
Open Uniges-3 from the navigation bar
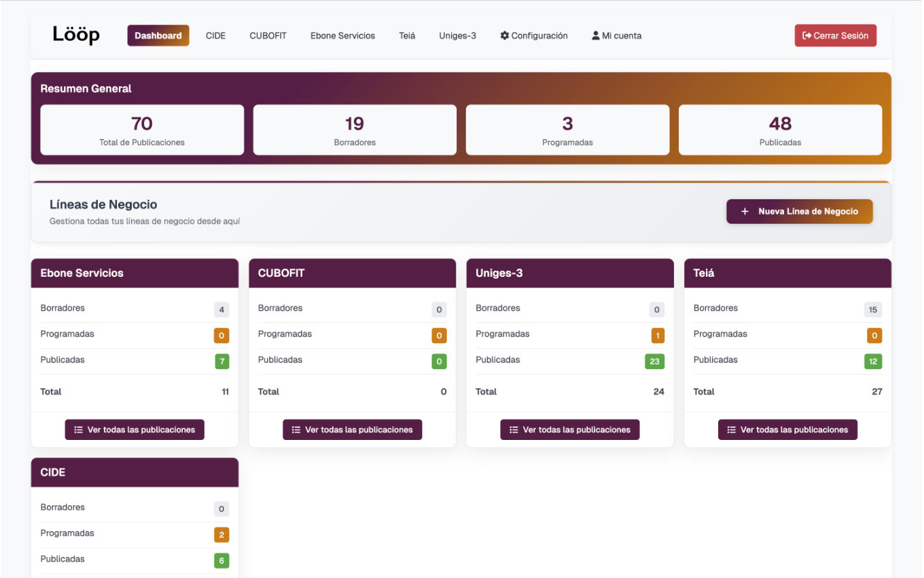tap(457, 35)
